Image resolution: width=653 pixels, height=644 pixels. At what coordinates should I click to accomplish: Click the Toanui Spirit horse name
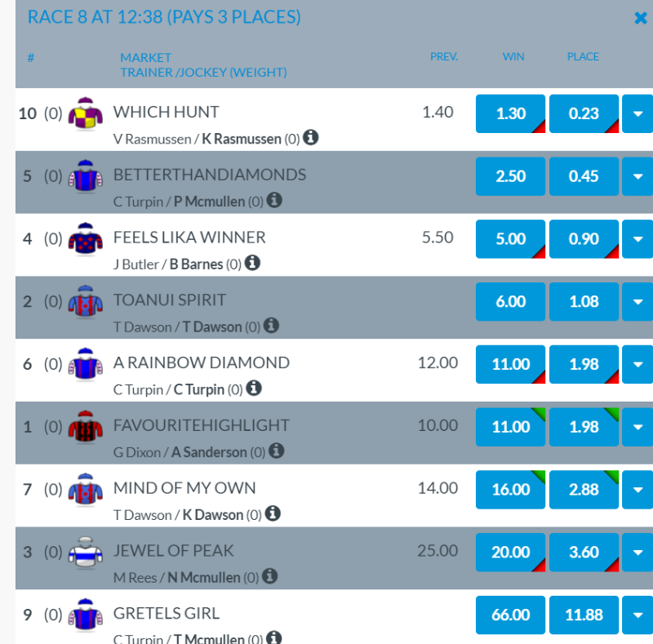(170, 300)
